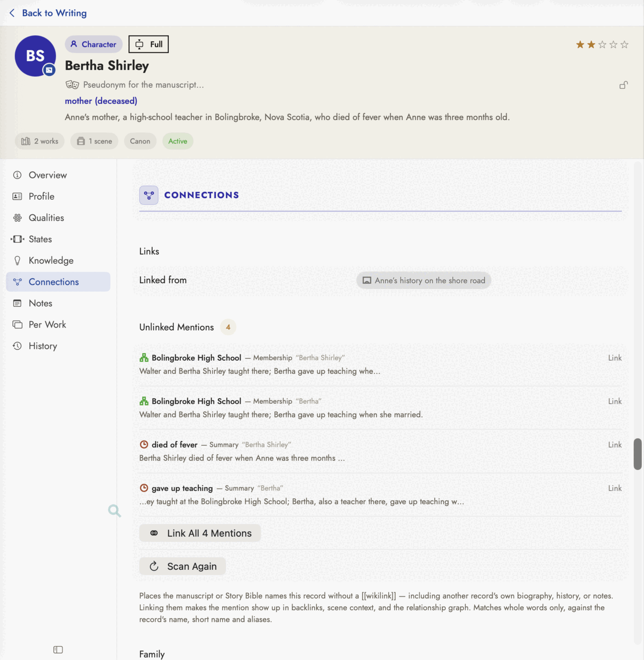Click the masks pseudonym icon
This screenshot has height=660, width=644.
coord(72,85)
